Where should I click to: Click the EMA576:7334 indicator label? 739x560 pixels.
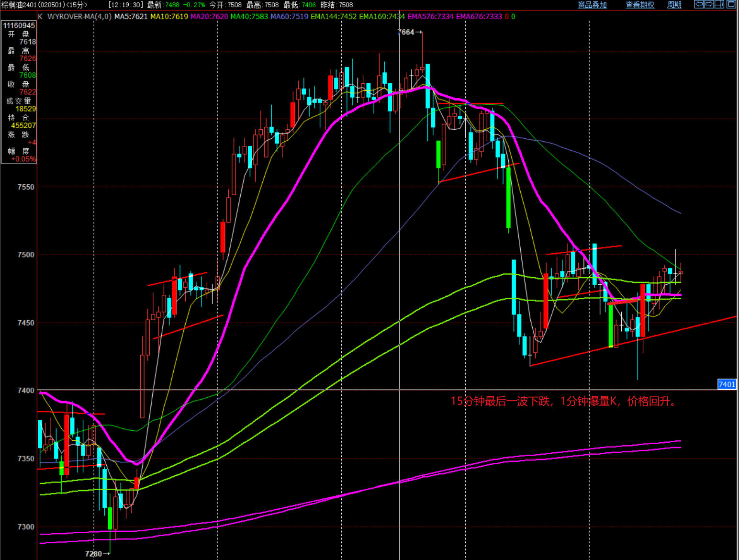click(x=430, y=17)
